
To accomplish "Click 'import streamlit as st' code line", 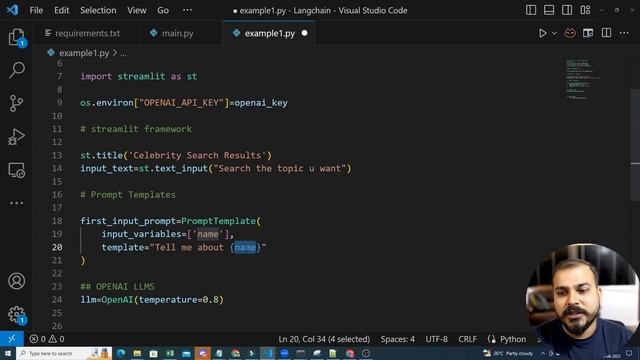I will 139,76.
